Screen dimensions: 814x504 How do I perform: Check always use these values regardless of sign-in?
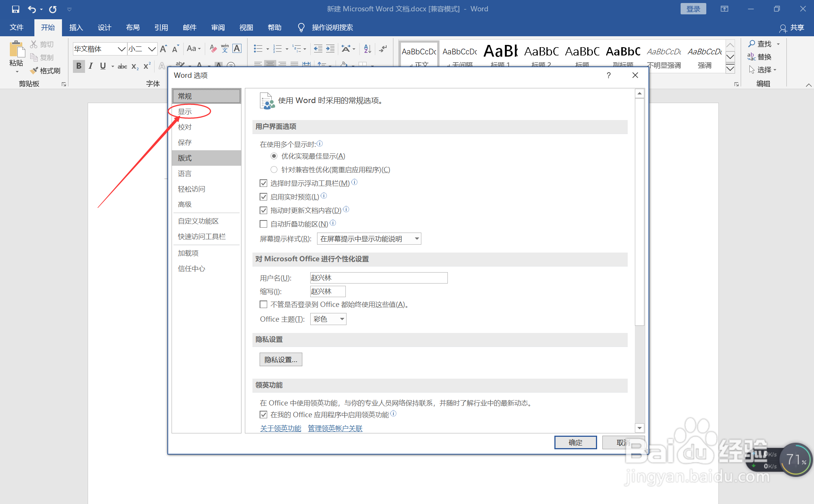pos(263,305)
